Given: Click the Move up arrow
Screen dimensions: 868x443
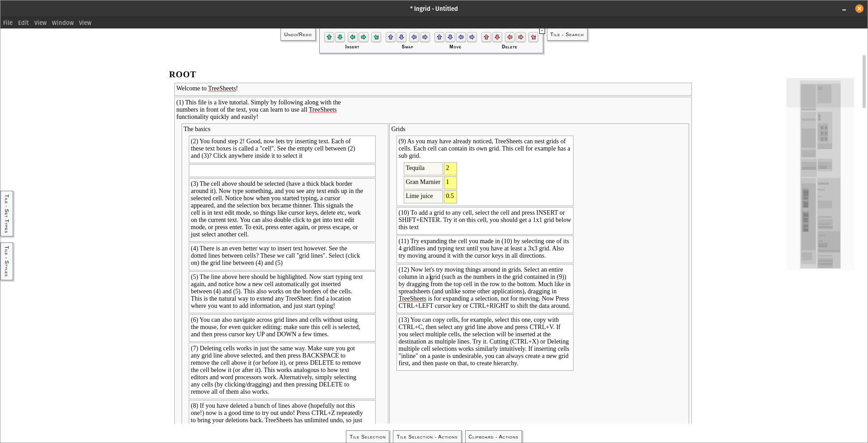Looking at the screenshot, I should tap(439, 37).
